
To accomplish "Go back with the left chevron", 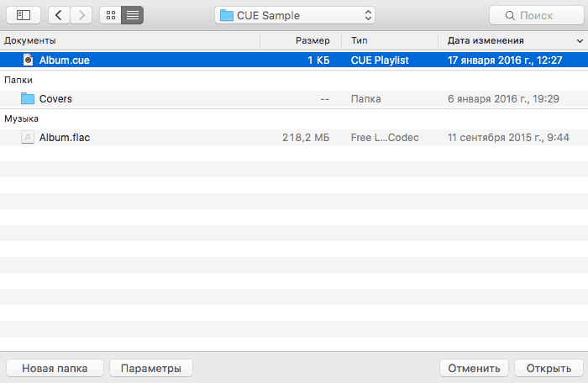I will tap(59, 15).
